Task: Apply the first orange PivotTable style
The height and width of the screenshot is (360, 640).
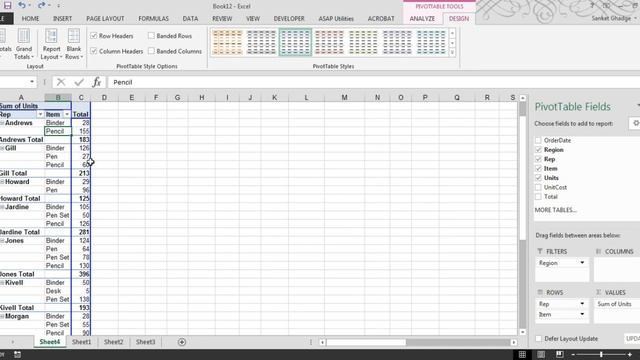Action: point(227,42)
